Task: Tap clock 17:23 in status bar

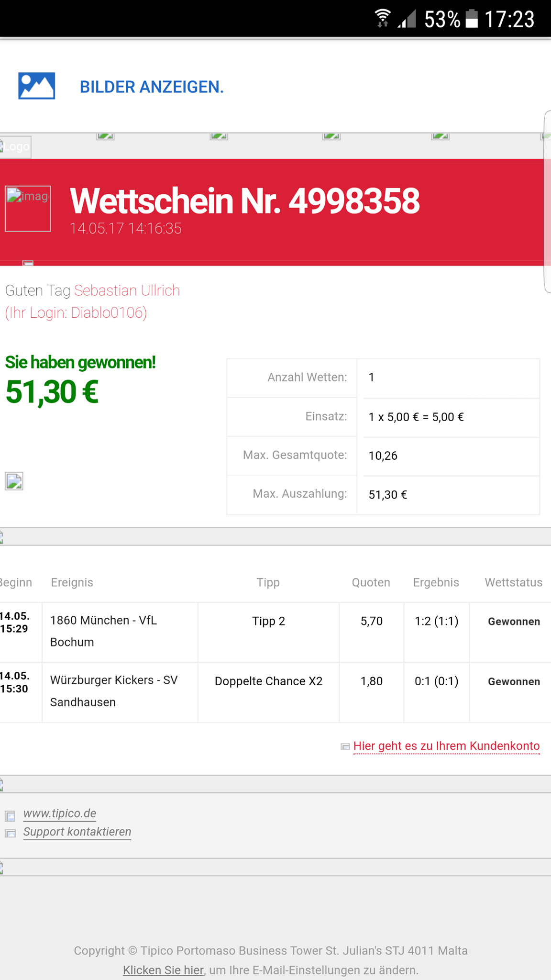Action: pos(509,19)
